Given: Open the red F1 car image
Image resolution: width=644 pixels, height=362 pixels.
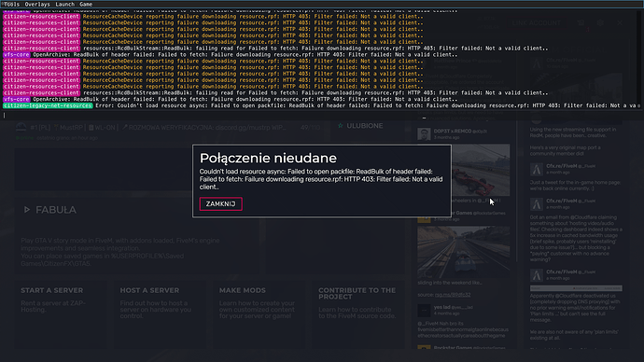Looking at the screenshot, I should (x=481, y=170).
